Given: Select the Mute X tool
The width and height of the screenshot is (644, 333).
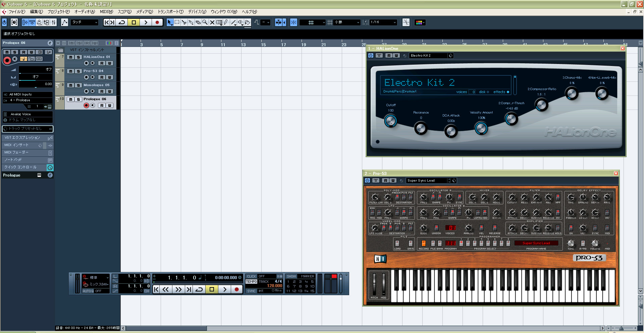Looking at the screenshot, I should [212, 22].
